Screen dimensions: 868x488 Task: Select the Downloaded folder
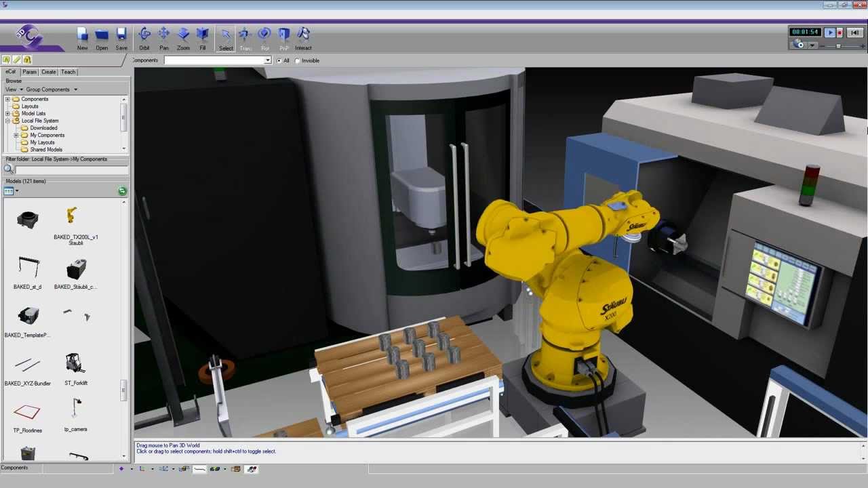click(43, 127)
